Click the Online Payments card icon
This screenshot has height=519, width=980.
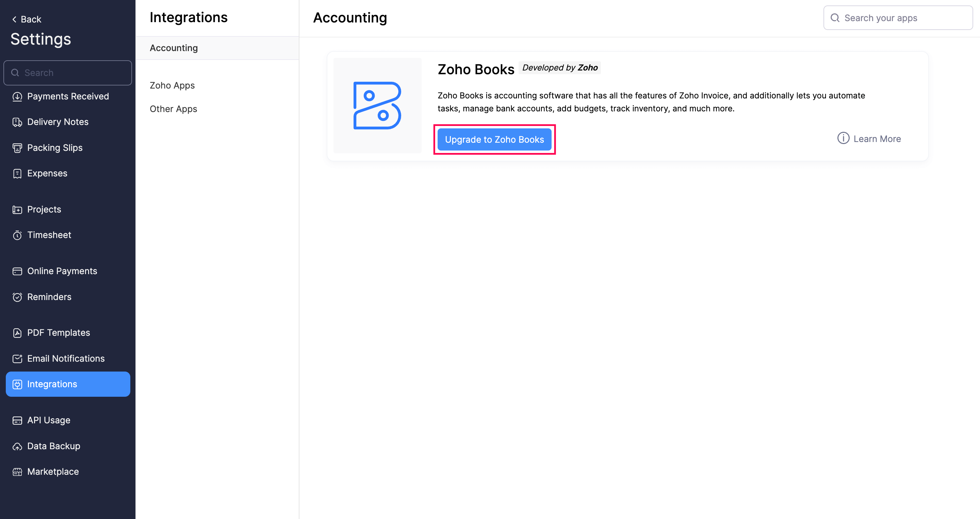(x=17, y=271)
